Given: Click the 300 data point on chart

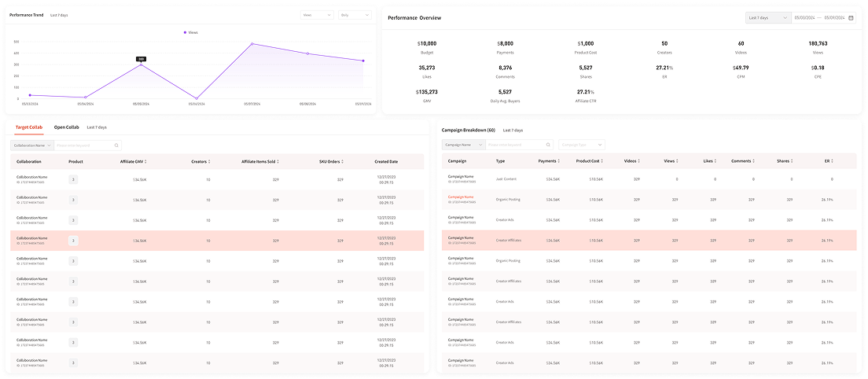Looking at the screenshot, I should [x=141, y=64].
